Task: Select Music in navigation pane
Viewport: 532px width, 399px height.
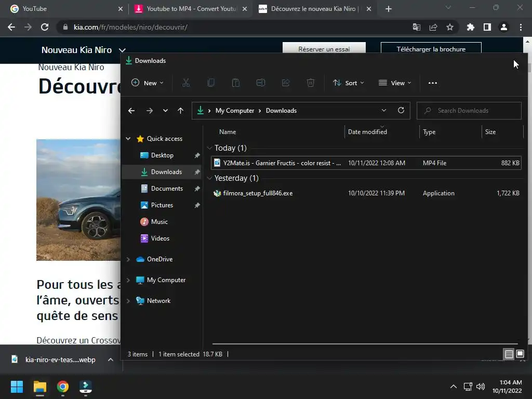Action: coord(159,221)
